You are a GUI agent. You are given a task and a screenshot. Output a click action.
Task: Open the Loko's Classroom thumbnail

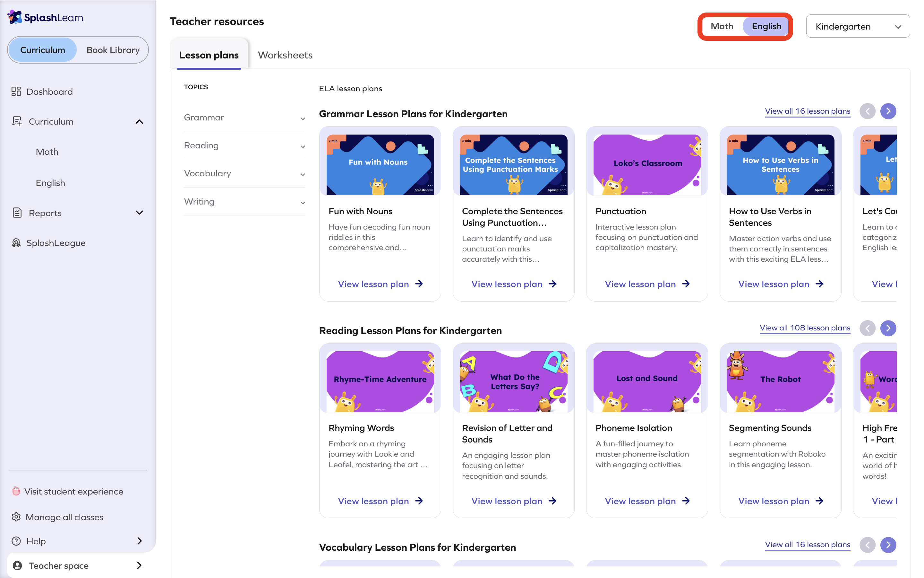pos(647,165)
